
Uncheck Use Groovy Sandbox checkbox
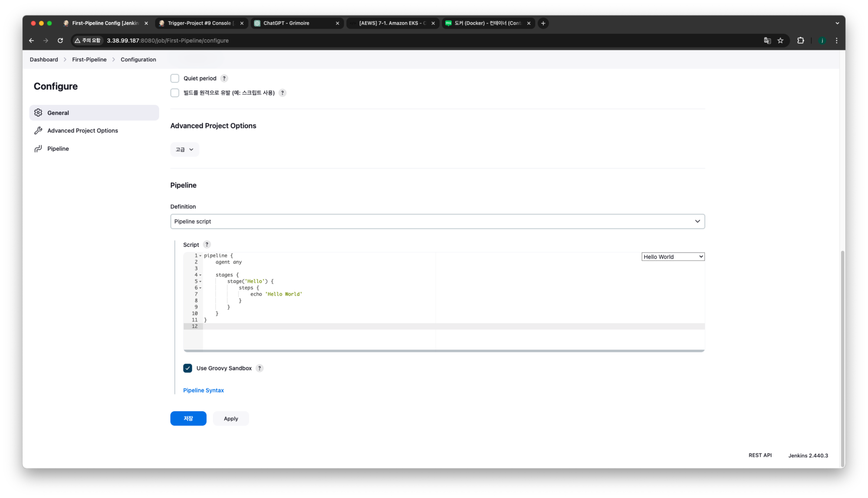click(x=187, y=368)
